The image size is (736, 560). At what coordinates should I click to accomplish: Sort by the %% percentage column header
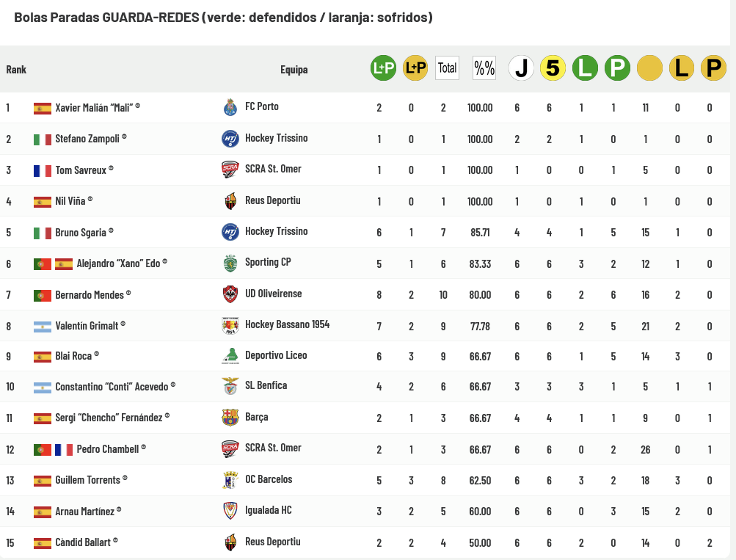point(484,68)
